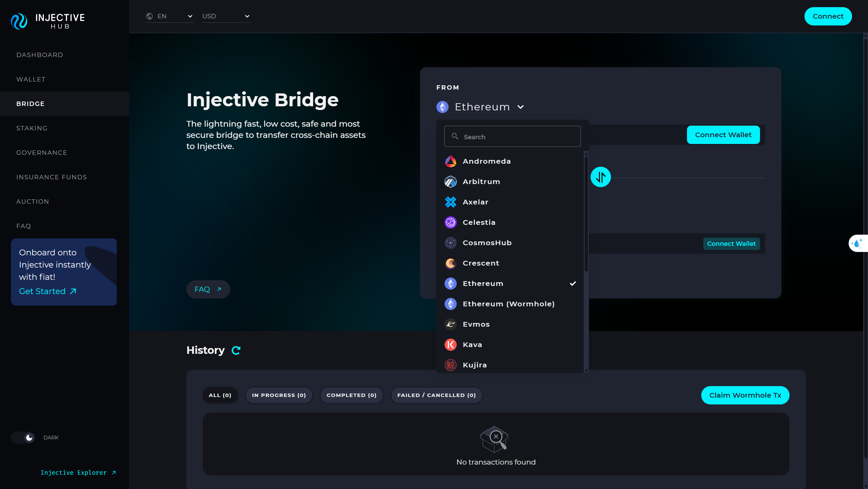
Task: Click the globe language icon
Action: [x=149, y=16]
